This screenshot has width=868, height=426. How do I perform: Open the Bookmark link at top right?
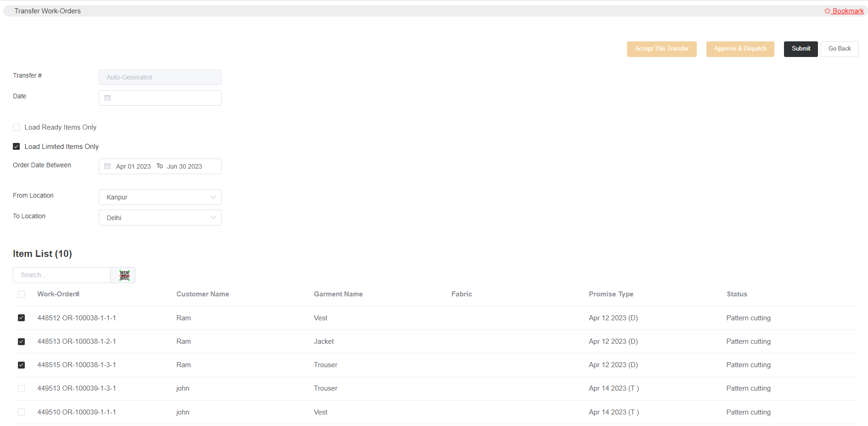(x=847, y=10)
